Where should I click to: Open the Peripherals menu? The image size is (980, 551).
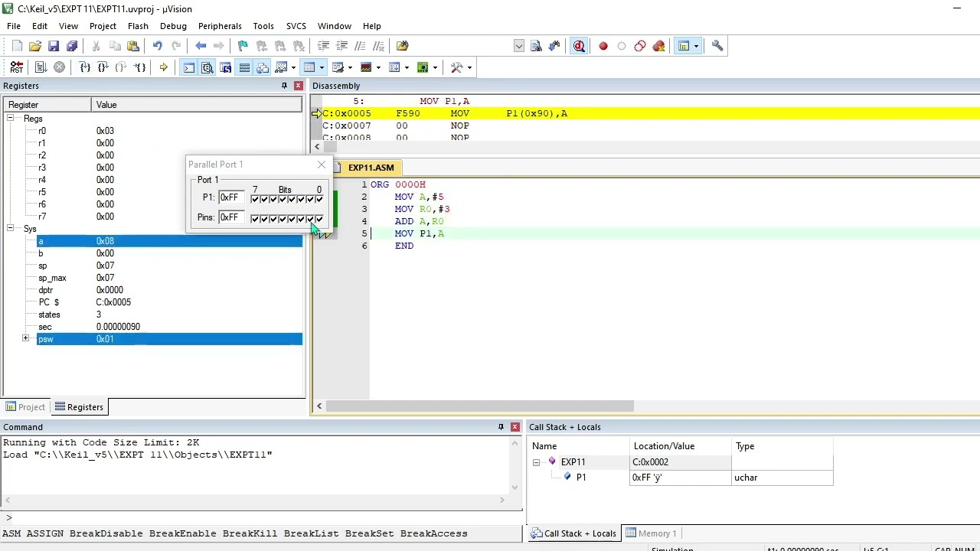[x=220, y=26]
